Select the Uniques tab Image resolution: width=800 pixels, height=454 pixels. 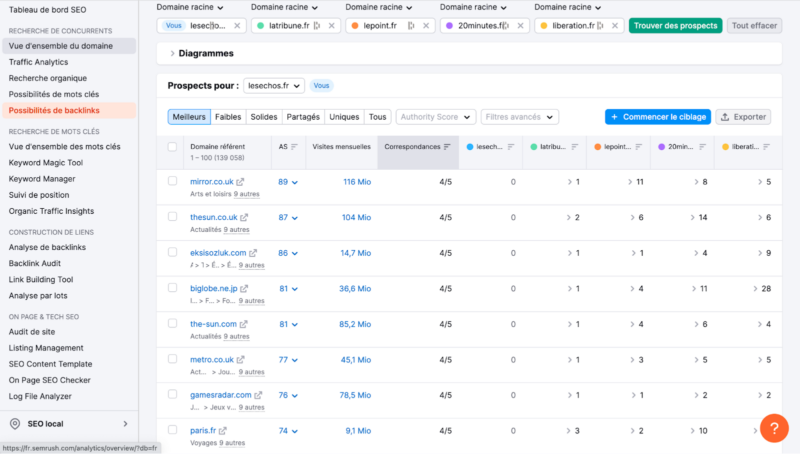(344, 117)
